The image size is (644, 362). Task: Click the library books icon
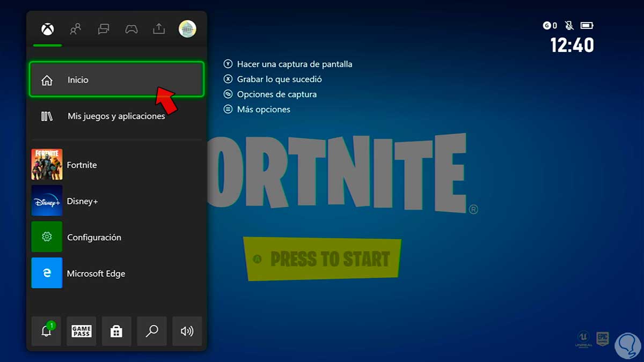(x=47, y=116)
